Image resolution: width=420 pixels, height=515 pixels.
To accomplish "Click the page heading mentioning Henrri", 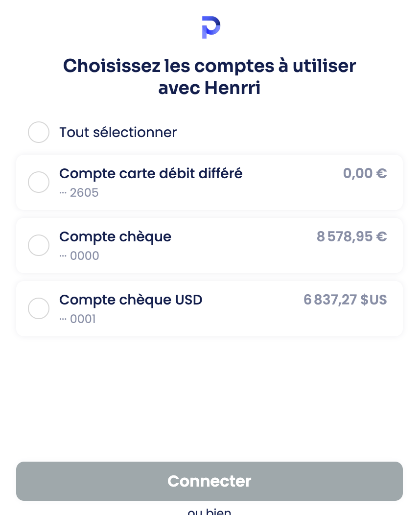I will (210, 76).
